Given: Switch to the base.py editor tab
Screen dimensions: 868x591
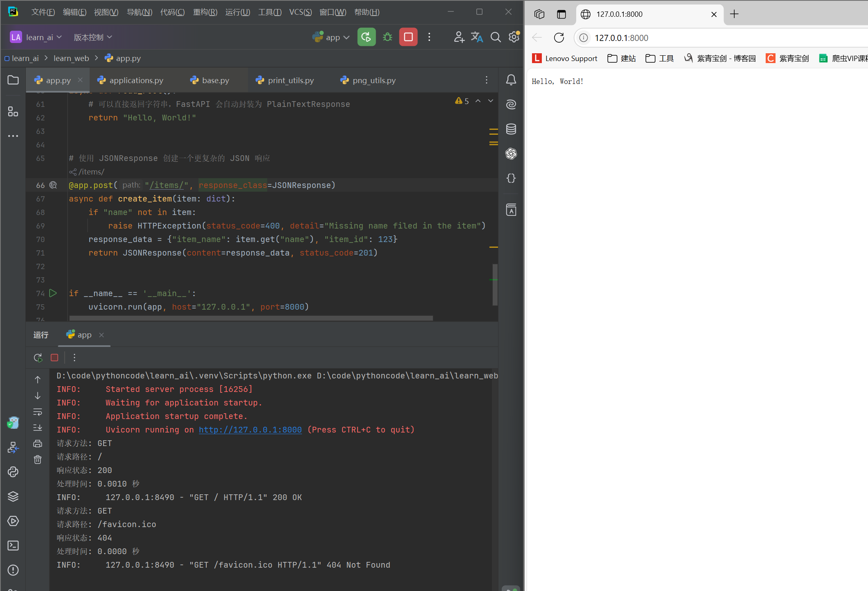Looking at the screenshot, I should [215, 80].
